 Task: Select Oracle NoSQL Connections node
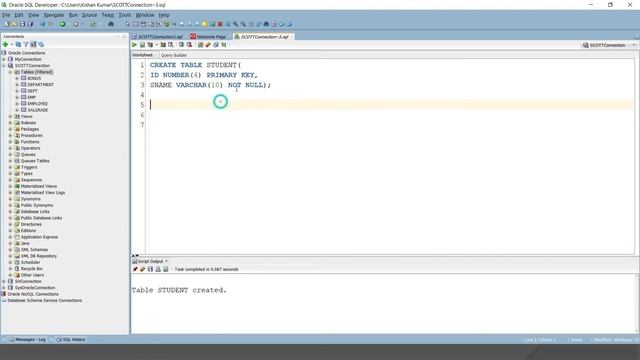33,294
